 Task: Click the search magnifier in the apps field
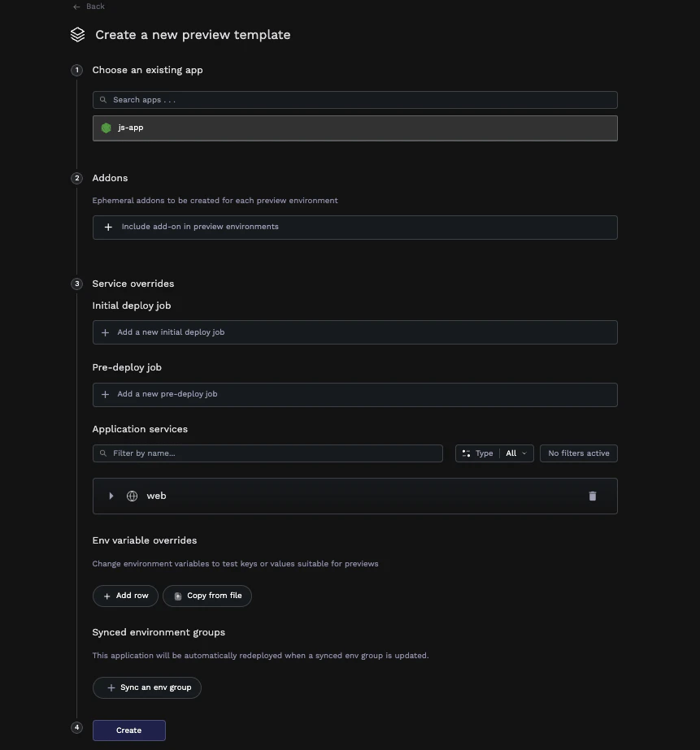tap(102, 99)
